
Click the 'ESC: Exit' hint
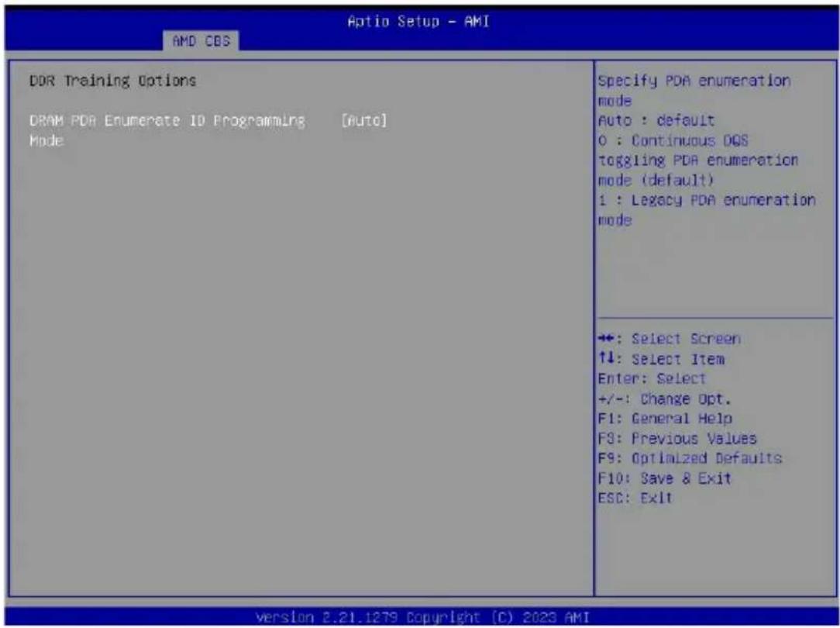pos(635,499)
